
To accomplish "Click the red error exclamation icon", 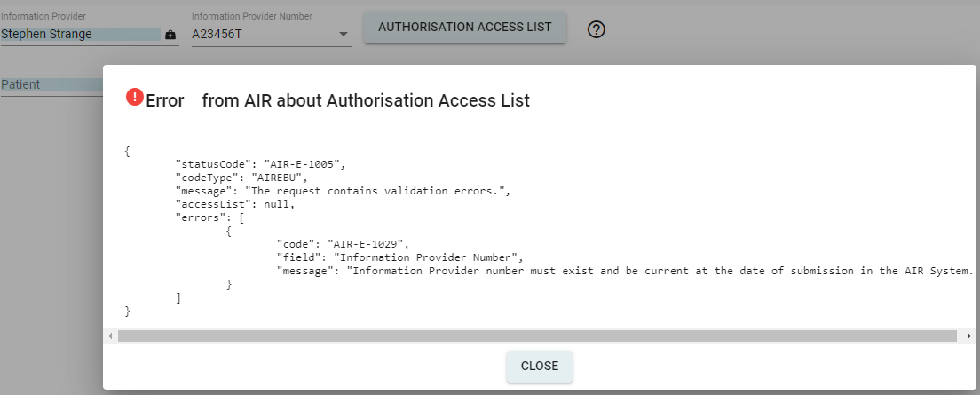I will [x=134, y=97].
